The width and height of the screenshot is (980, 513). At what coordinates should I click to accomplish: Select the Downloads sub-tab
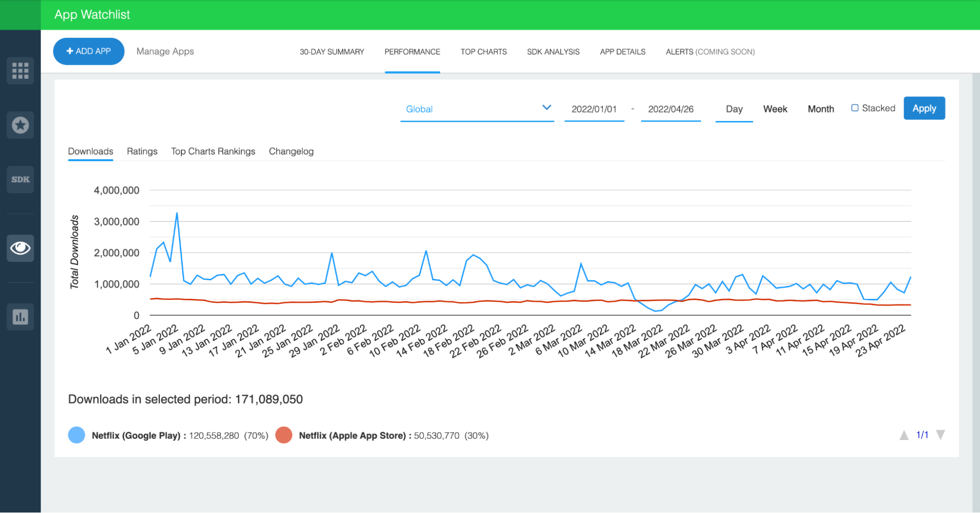[91, 151]
